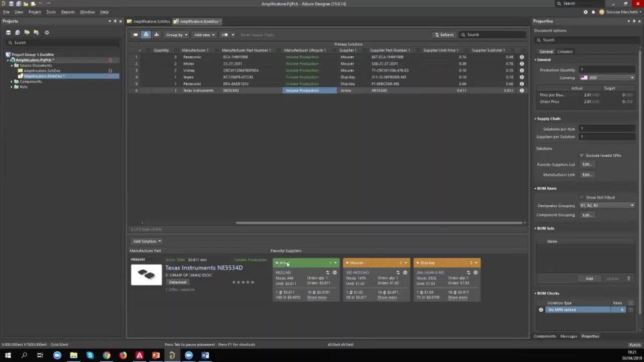
Task: Toggle Show Not Fitted checkbox
Action: (582, 197)
